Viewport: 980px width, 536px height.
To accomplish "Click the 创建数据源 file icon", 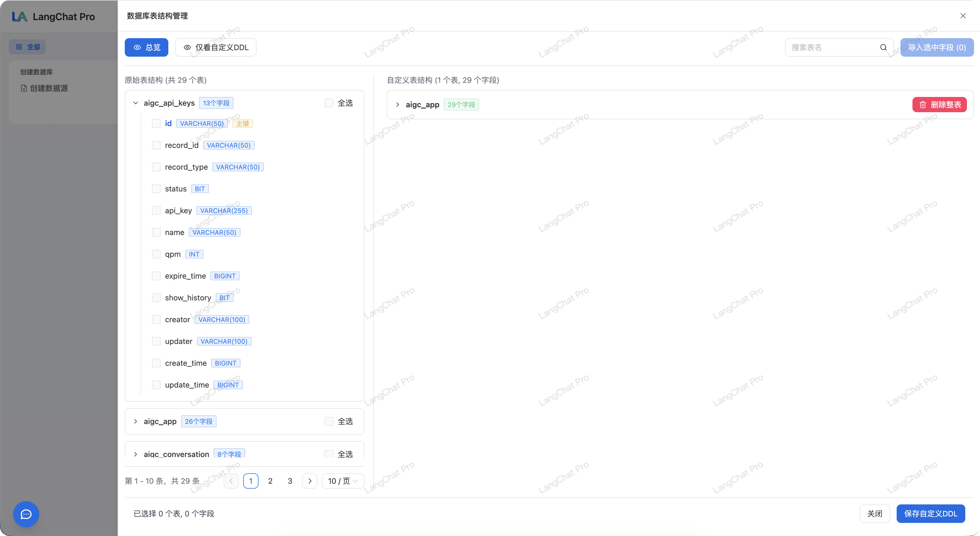I will tap(24, 88).
